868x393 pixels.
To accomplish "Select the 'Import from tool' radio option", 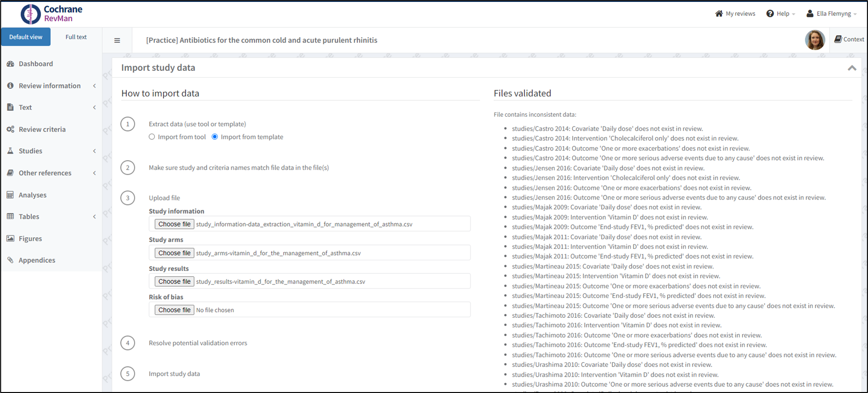I will (152, 137).
